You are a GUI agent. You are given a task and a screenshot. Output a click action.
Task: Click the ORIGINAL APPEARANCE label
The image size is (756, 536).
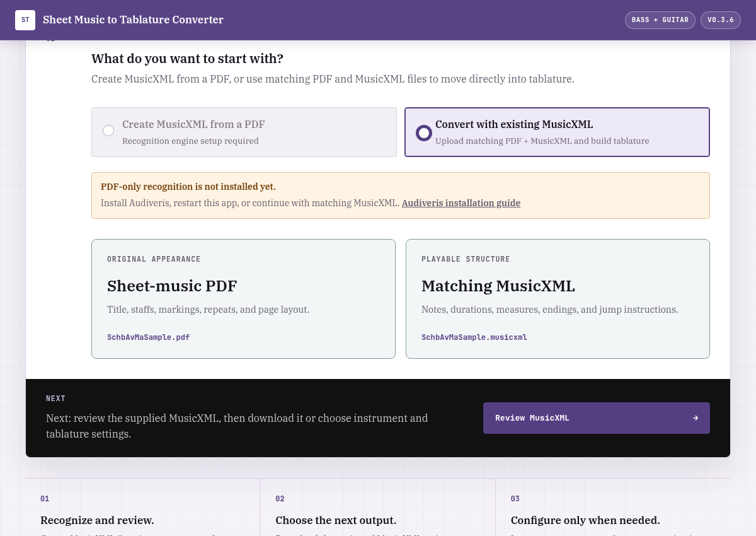(x=154, y=259)
